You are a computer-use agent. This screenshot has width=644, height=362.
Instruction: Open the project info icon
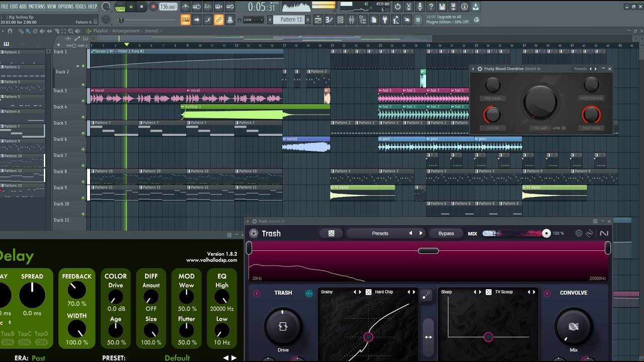(x=464, y=7)
